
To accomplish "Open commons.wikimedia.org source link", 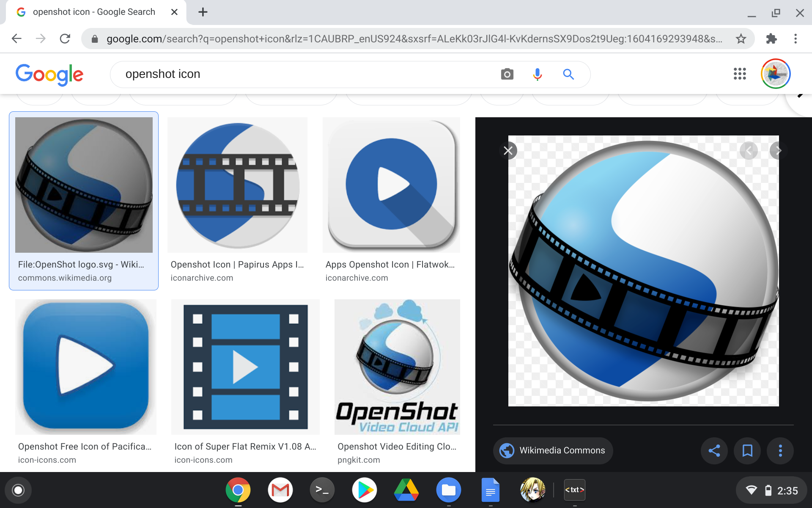I will pyautogui.click(x=65, y=278).
